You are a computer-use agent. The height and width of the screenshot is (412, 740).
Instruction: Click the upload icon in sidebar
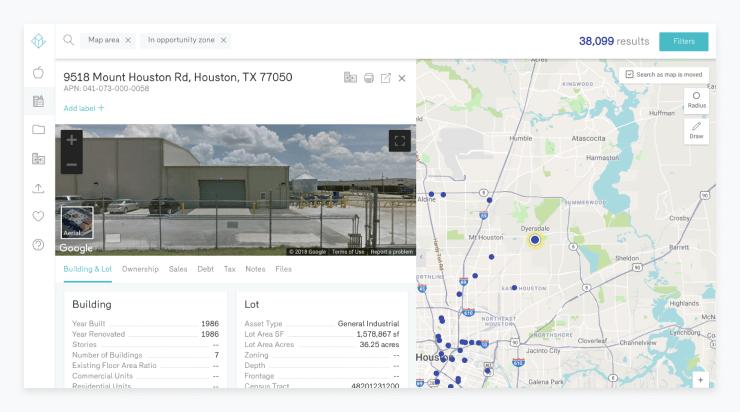(38, 188)
